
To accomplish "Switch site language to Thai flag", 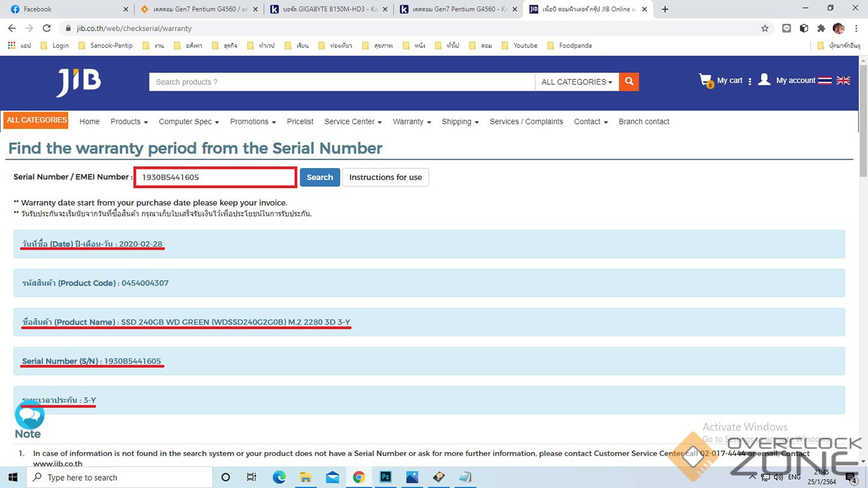I will [825, 80].
